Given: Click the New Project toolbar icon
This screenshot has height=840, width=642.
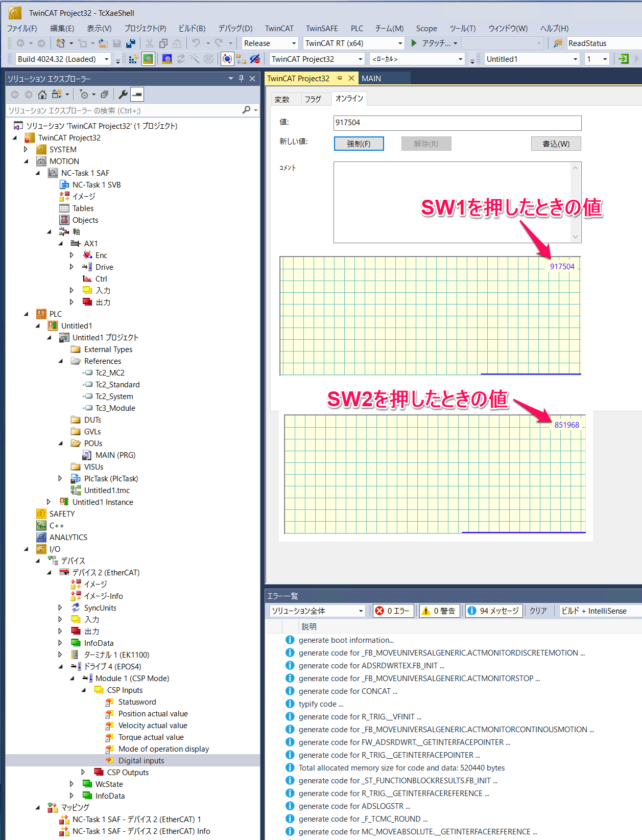Looking at the screenshot, I should [x=61, y=43].
